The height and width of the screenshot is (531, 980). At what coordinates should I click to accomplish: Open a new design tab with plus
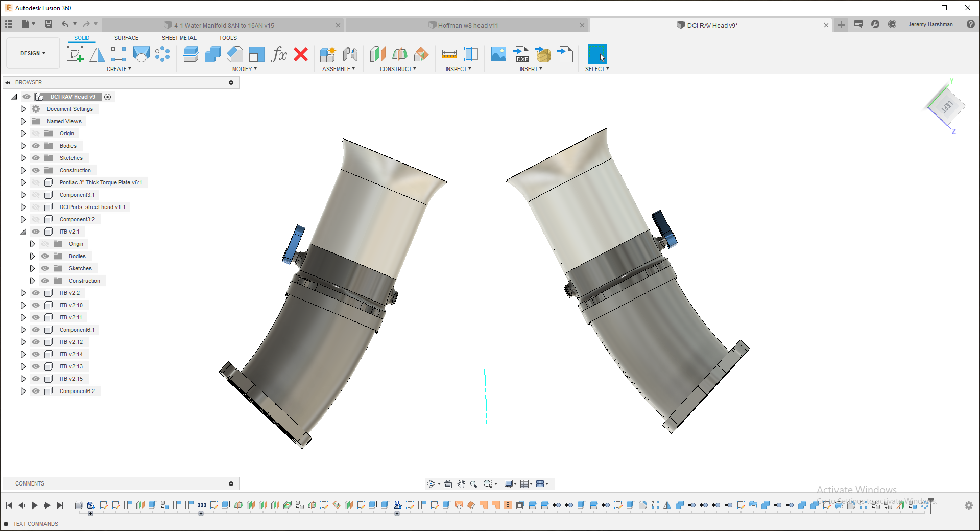click(841, 25)
